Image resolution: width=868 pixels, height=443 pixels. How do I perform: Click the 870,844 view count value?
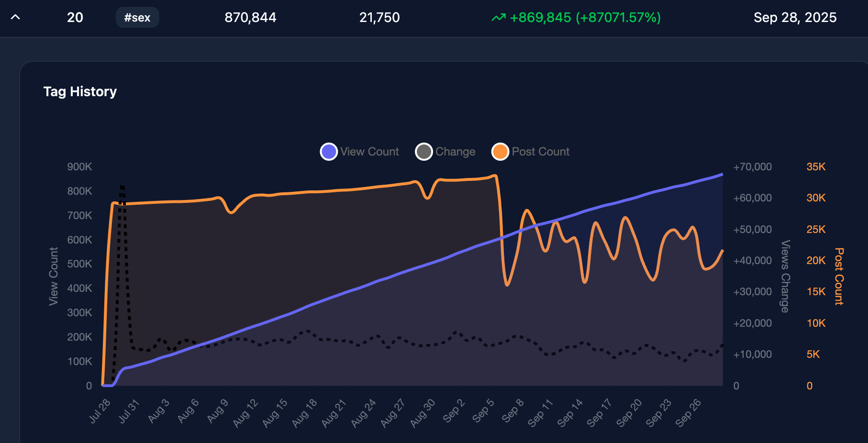coord(250,18)
